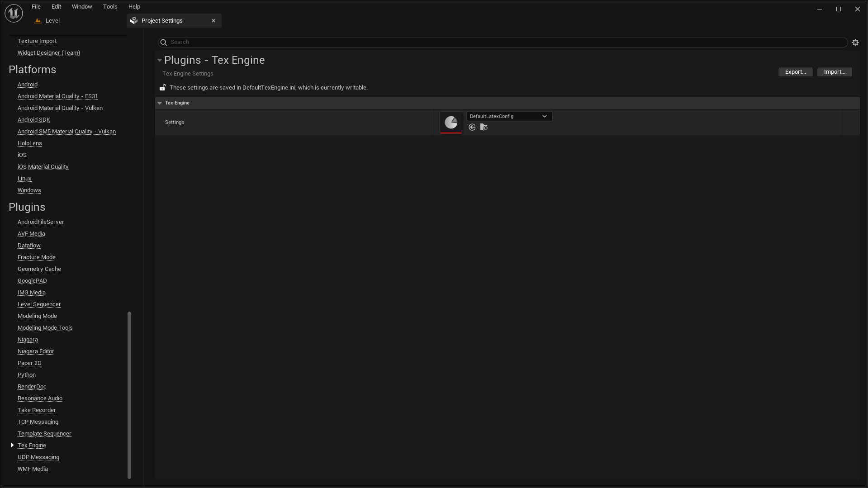The width and height of the screenshot is (868, 488).
Task: Open the Help menu
Action: click(x=134, y=6)
